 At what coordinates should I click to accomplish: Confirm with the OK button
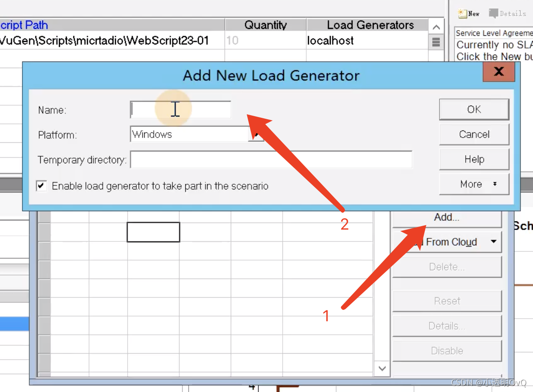click(474, 109)
